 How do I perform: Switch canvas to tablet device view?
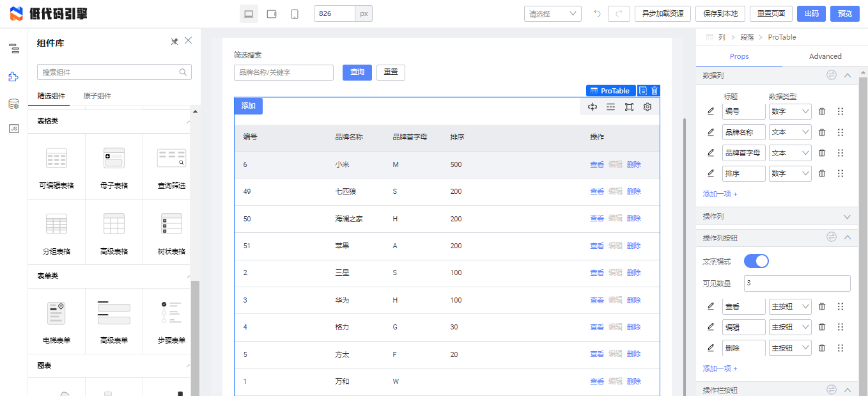click(x=272, y=13)
